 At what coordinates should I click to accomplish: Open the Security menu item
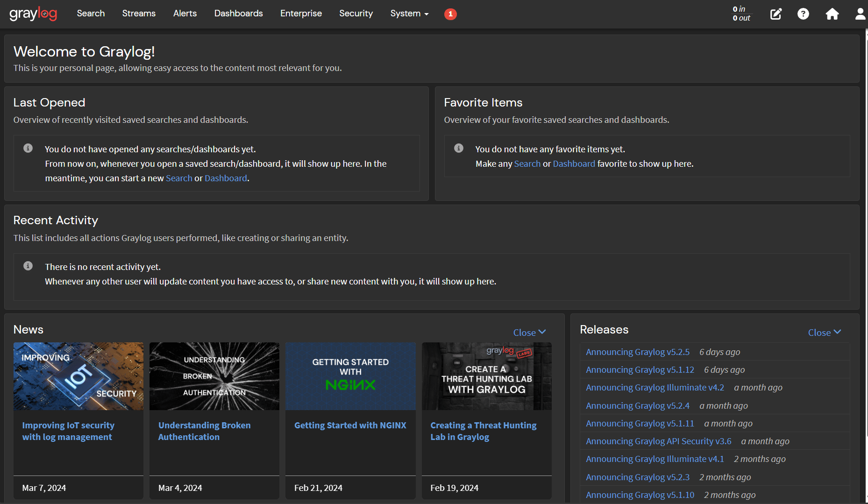pyautogui.click(x=356, y=14)
